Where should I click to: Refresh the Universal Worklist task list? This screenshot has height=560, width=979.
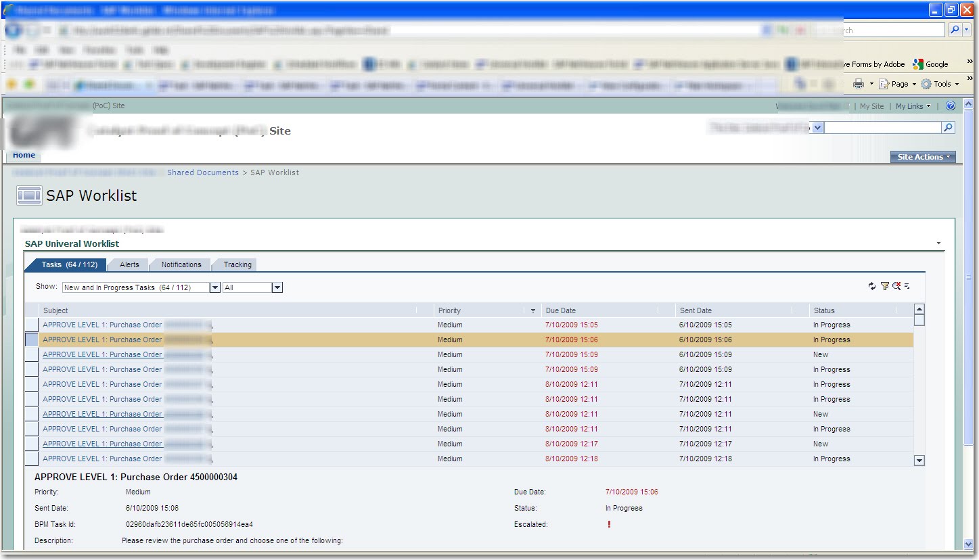click(871, 286)
